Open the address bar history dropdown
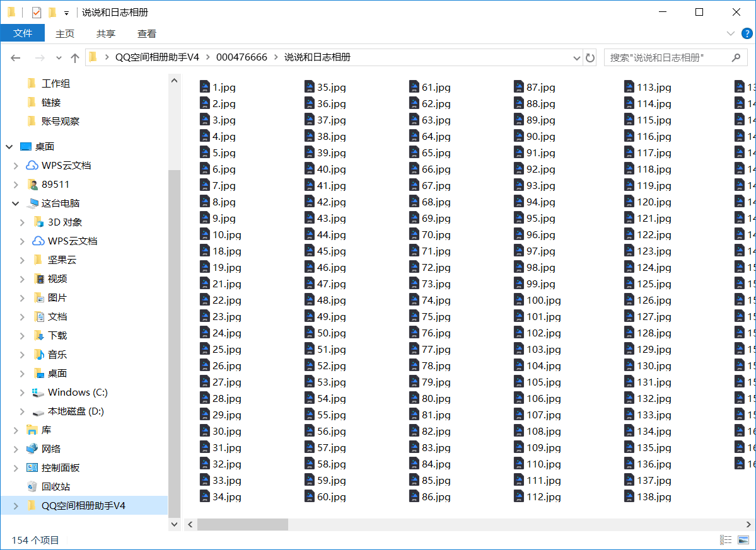 coord(576,58)
